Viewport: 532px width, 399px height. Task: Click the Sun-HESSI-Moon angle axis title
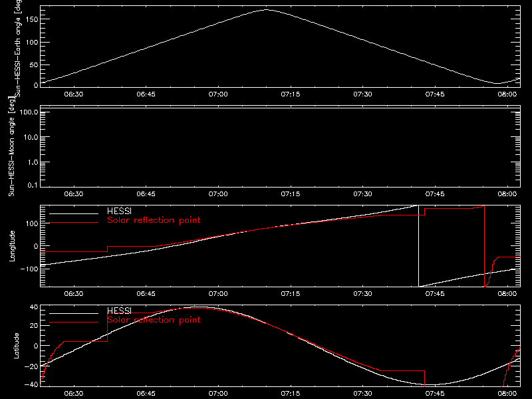coord(12,146)
